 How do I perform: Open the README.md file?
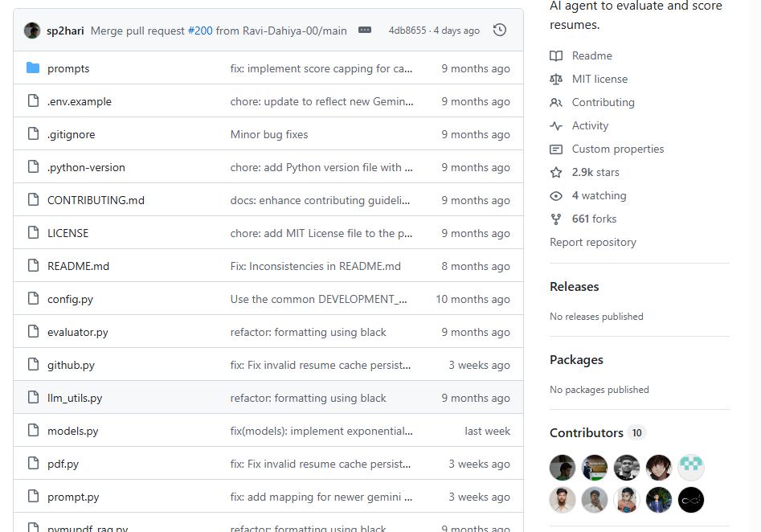coord(78,267)
